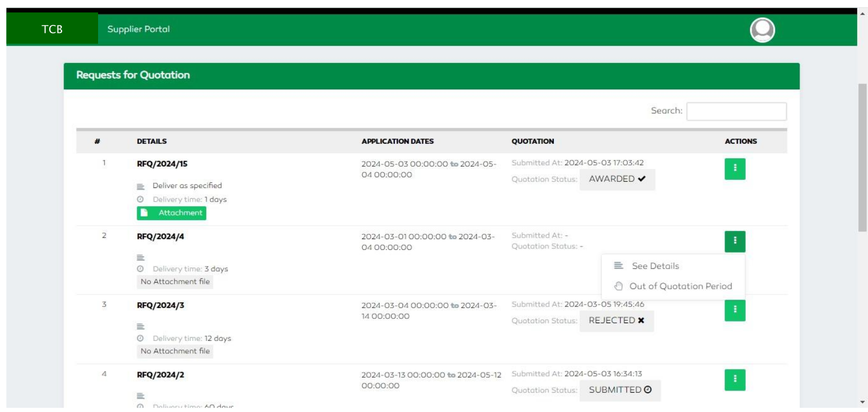Click the description lines icon of RFQ/2024/3
Image resolution: width=868 pixels, height=412 pixels.
click(x=141, y=326)
